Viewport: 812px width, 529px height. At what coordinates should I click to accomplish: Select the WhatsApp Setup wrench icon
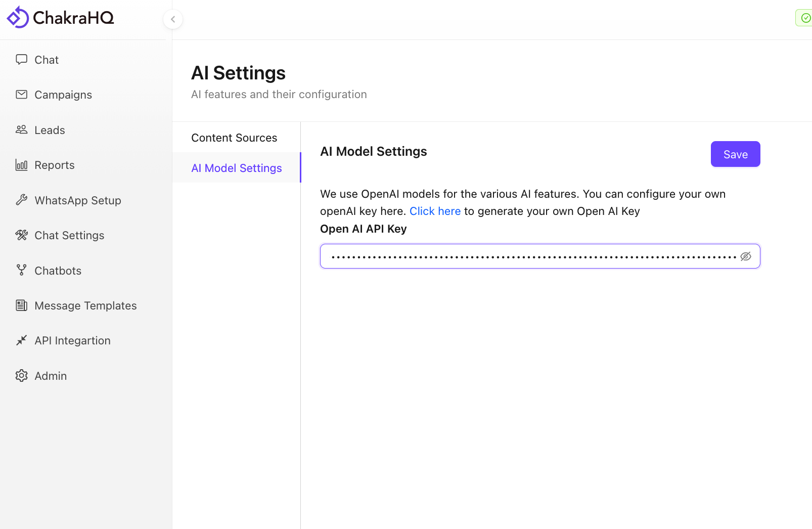(x=21, y=200)
